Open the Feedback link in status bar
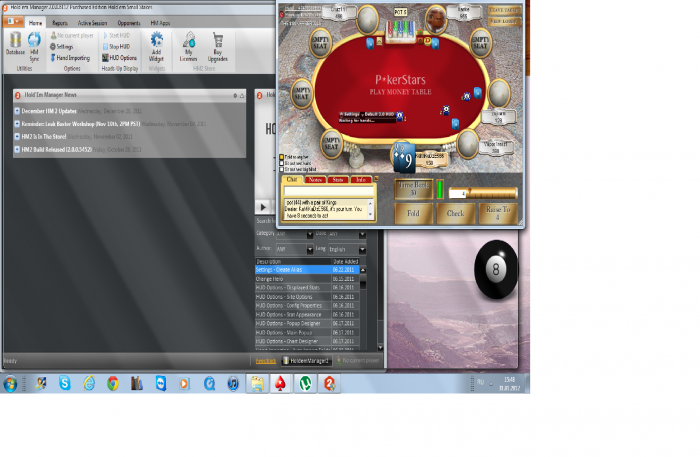The image size is (700, 457). [266, 361]
